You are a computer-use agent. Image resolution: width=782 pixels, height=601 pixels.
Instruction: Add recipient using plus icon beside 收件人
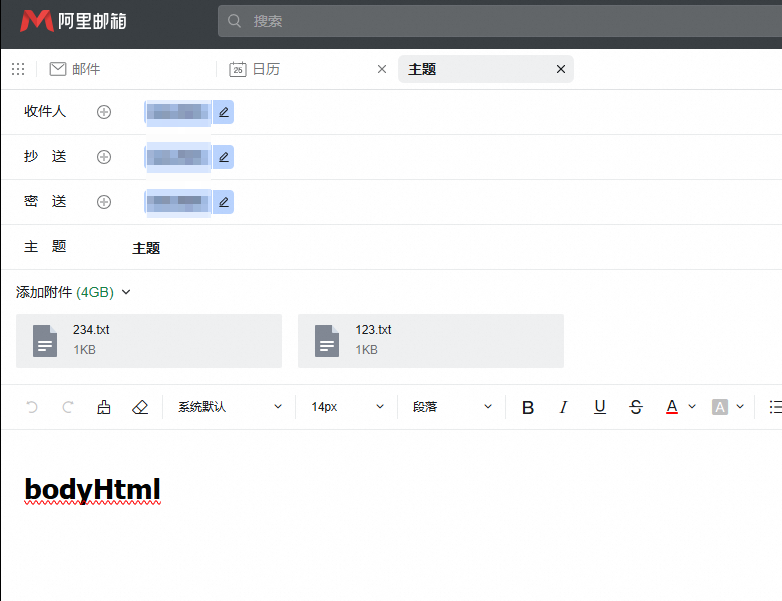point(104,112)
